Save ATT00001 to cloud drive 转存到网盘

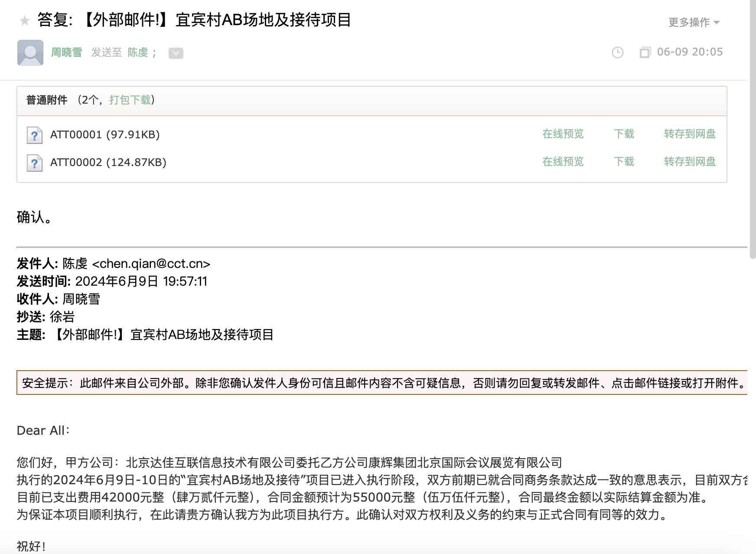[x=690, y=134]
